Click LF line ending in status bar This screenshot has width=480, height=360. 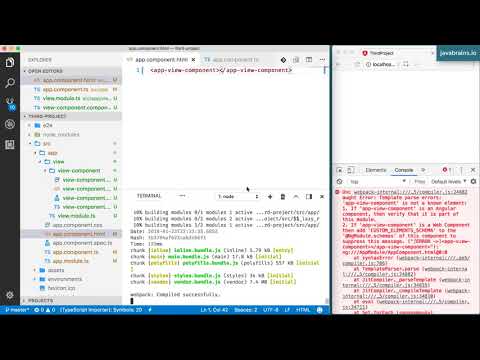coord(287,310)
